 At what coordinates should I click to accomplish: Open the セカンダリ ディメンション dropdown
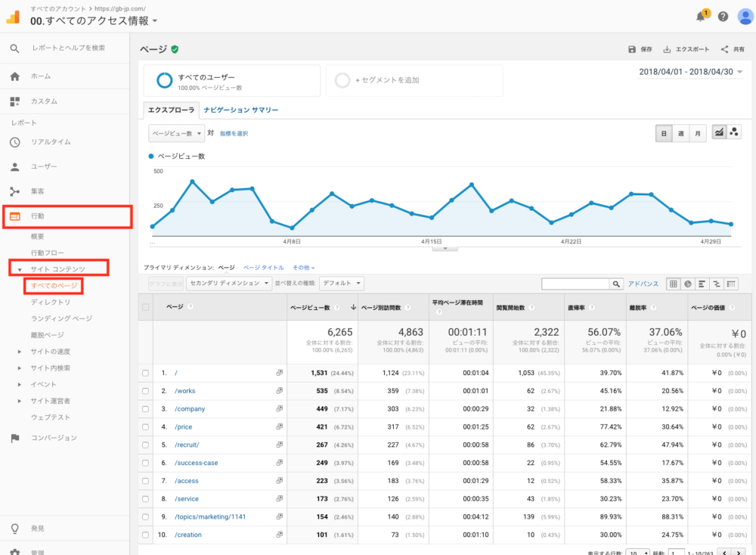[230, 284]
